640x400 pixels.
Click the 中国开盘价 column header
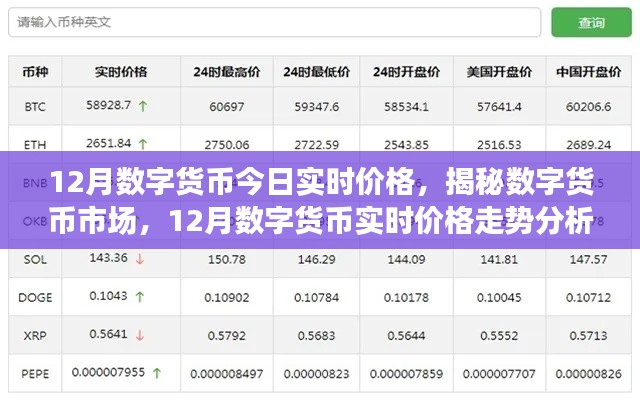click(589, 71)
